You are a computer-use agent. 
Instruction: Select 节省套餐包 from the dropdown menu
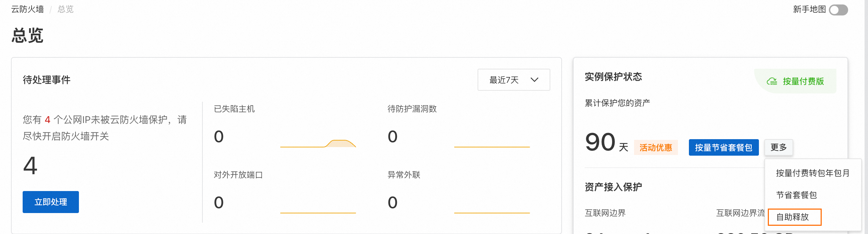click(x=796, y=195)
